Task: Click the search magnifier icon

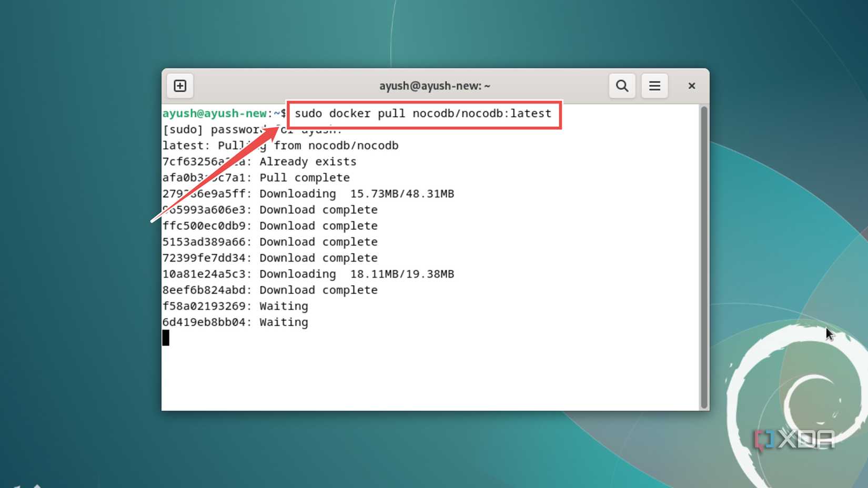Action: (621, 85)
